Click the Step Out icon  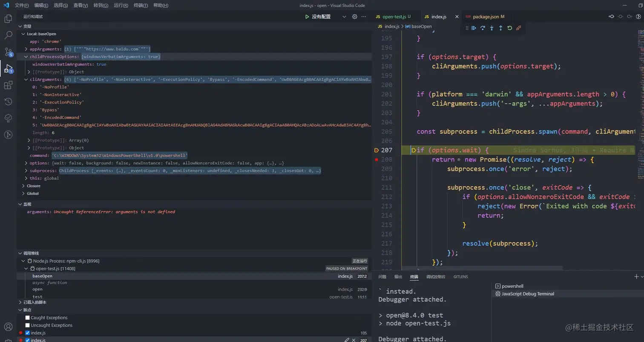tap(500, 28)
